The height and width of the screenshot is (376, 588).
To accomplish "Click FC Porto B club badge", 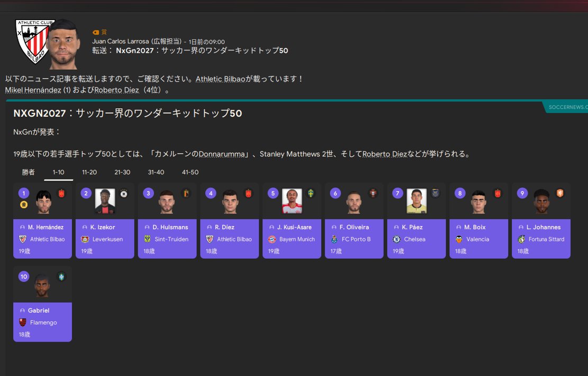I will pos(334,239).
